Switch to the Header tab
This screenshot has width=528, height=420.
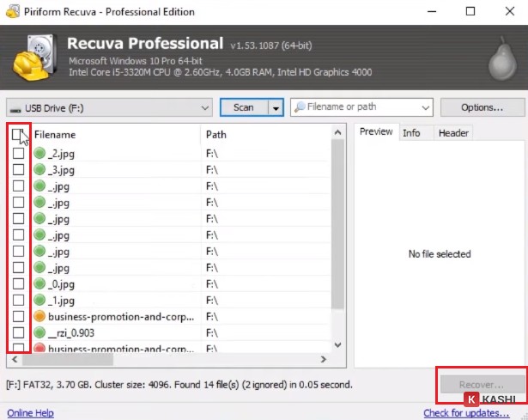click(453, 132)
